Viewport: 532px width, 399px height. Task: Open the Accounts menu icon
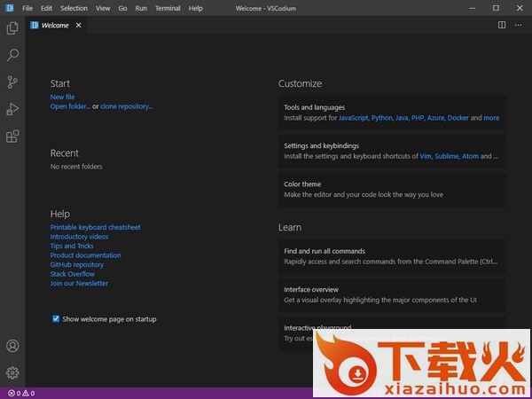[12, 346]
